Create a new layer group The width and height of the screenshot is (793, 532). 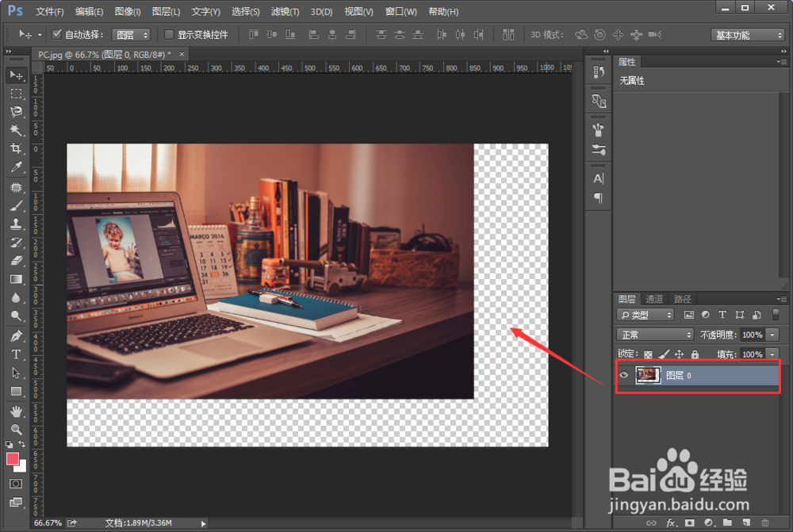coord(727,522)
